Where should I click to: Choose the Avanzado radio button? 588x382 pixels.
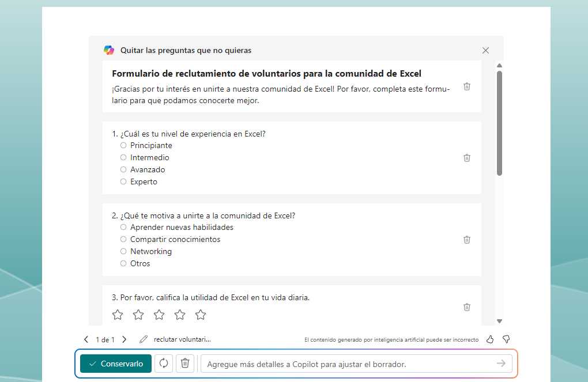point(123,169)
